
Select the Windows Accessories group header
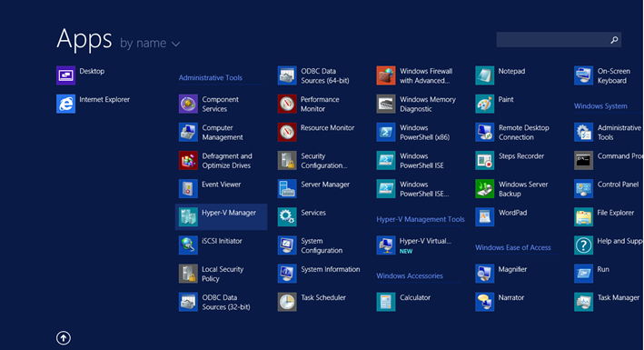pyautogui.click(x=410, y=276)
